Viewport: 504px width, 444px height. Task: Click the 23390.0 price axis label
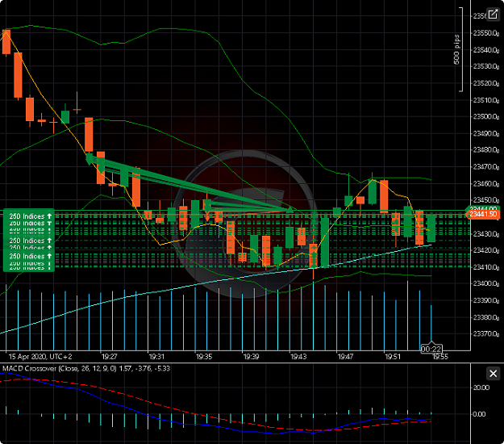pyautogui.click(x=486, y=300)
